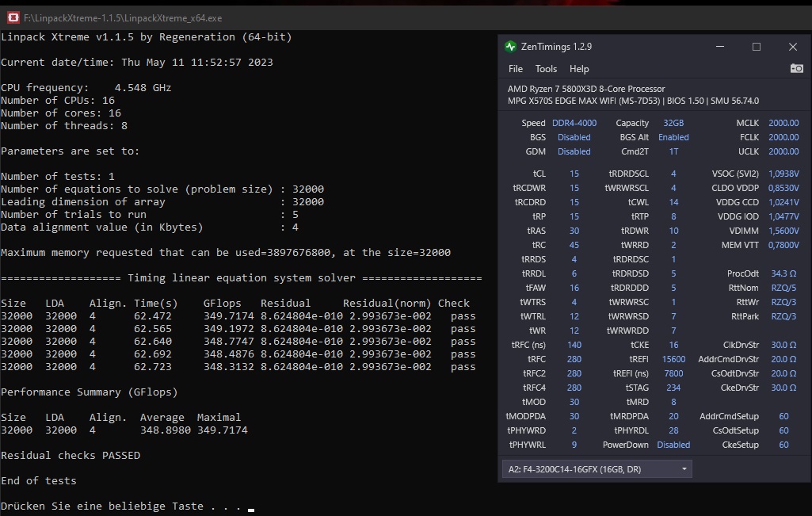Screen dimensions: 812x516
Task: Click the tCWL value 14
Action: [673, 202]
